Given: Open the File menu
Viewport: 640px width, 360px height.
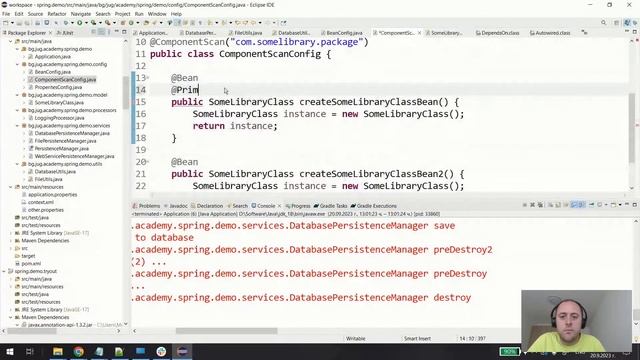Looking at the screenshot, I should click(6, 14).
